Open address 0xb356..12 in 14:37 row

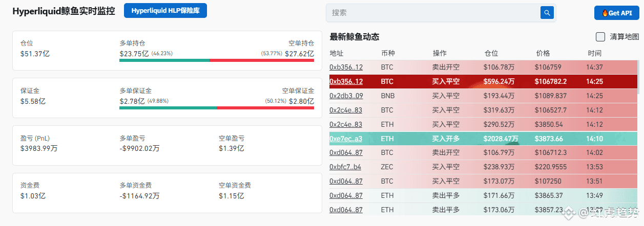click(346, 67)
